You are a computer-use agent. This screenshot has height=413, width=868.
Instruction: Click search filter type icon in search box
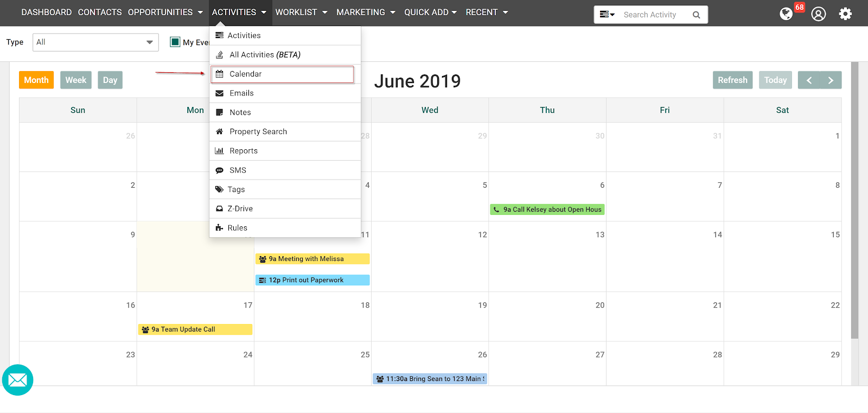[x=607, y=15]
